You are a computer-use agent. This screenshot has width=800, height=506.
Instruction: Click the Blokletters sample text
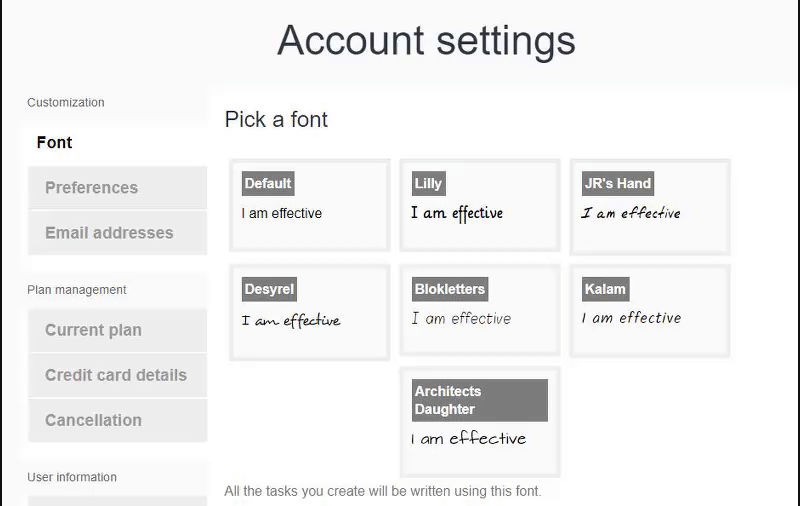click(461, 319)
